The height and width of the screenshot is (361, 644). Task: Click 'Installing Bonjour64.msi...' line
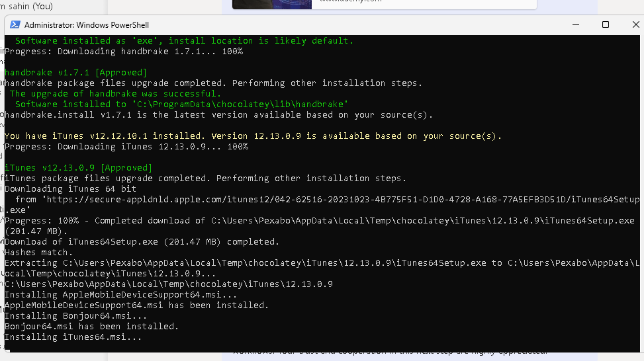[75, 316]
